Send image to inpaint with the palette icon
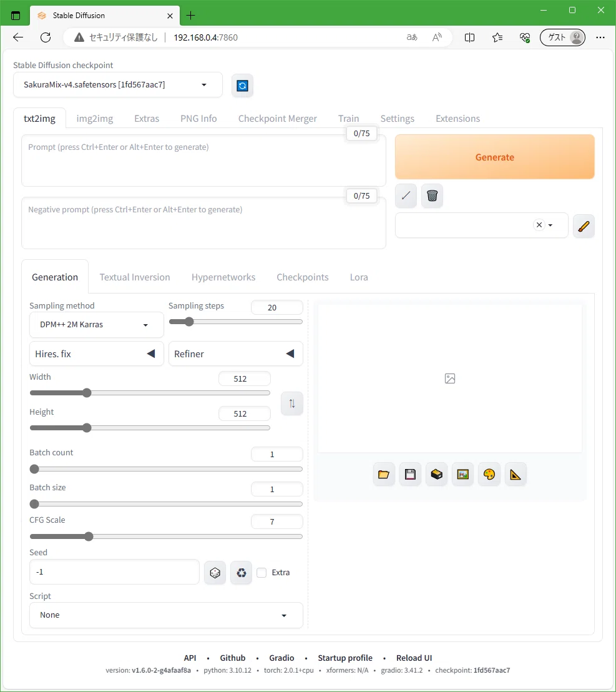This screenshot has width=616, height=692. [489, 475]
